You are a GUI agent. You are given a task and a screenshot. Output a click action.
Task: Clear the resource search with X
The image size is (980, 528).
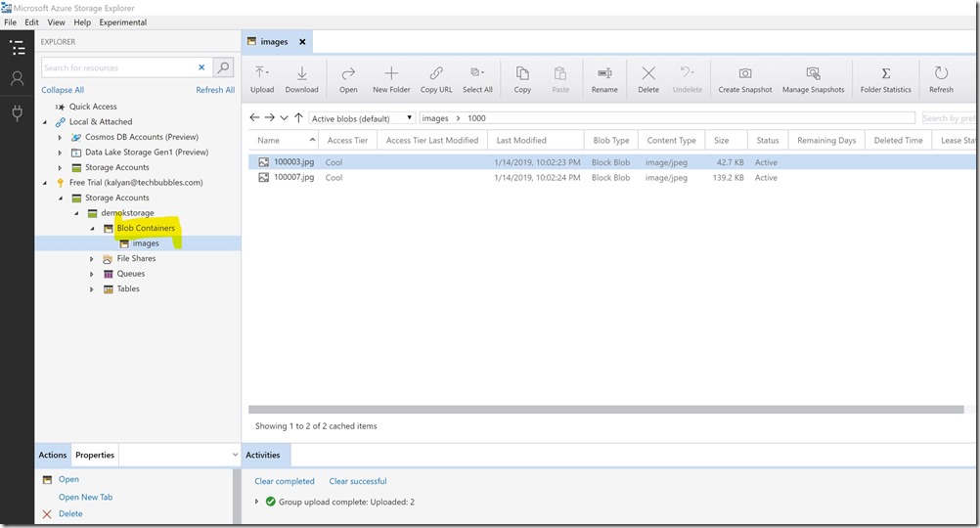201,67
